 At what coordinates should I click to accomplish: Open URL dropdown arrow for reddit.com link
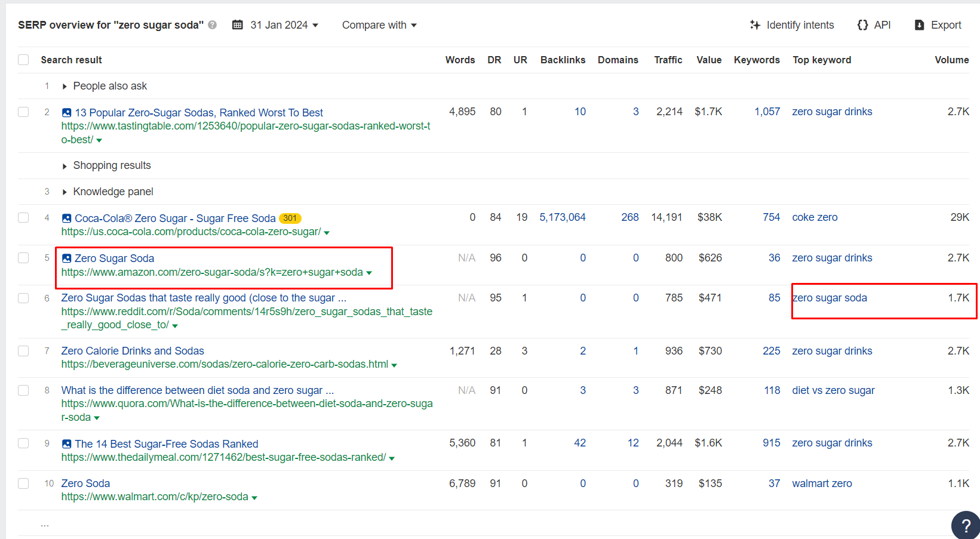click(175, 326)
